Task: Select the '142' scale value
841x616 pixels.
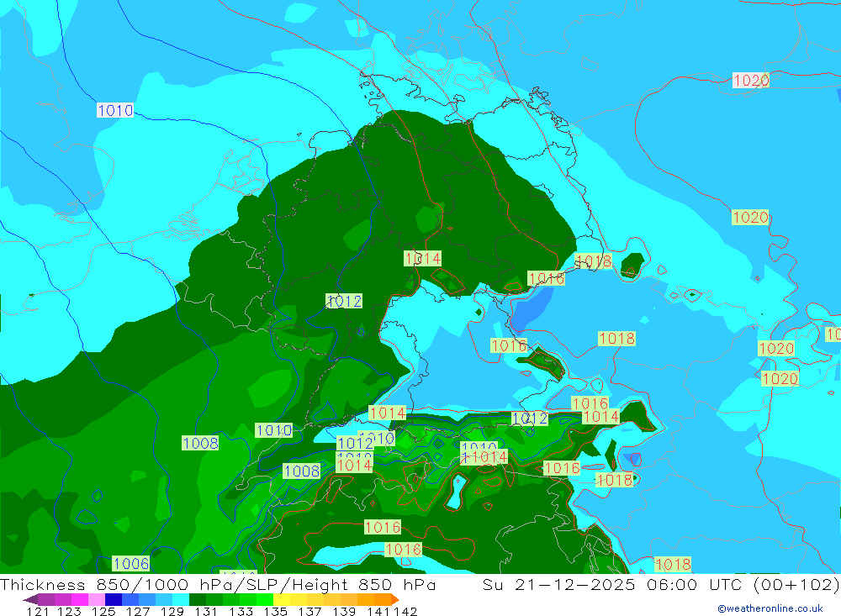Action: (405, 611)
